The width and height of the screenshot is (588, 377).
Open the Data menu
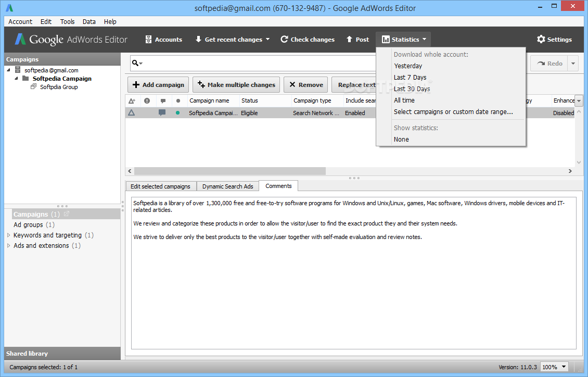tap(89, 22)
